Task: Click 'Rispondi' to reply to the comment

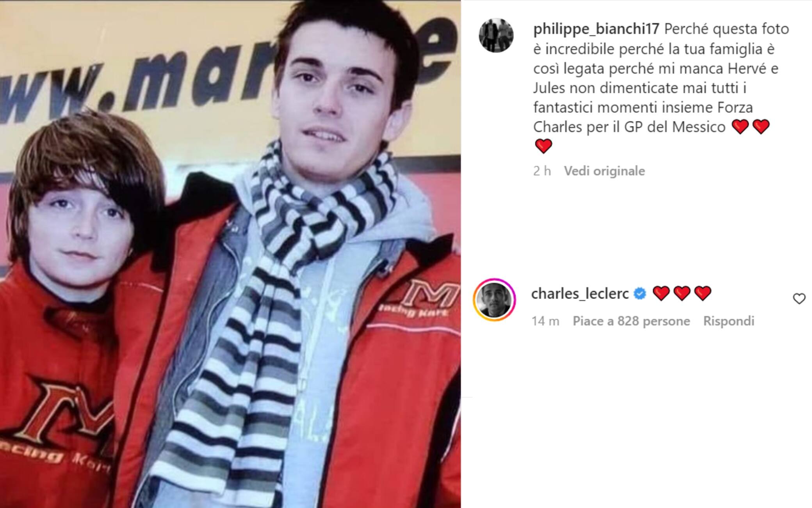Action: pyautogui.click(x=728, y=321)
